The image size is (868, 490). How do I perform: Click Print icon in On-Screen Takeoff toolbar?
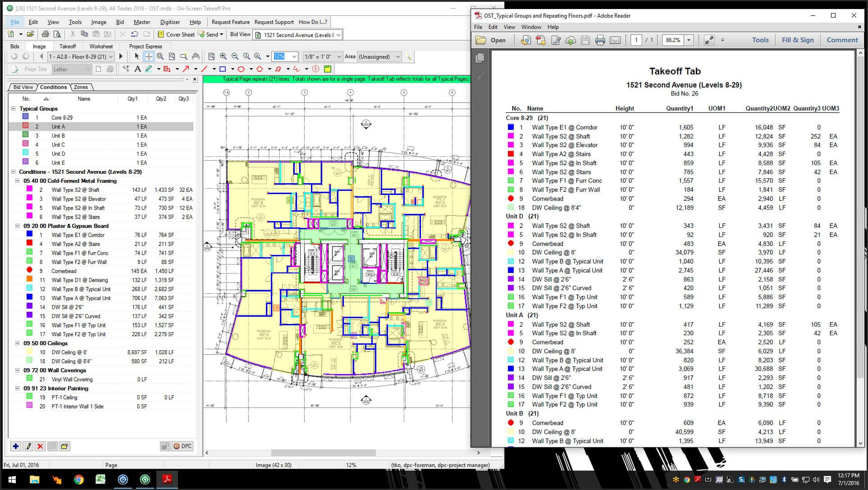45,34
